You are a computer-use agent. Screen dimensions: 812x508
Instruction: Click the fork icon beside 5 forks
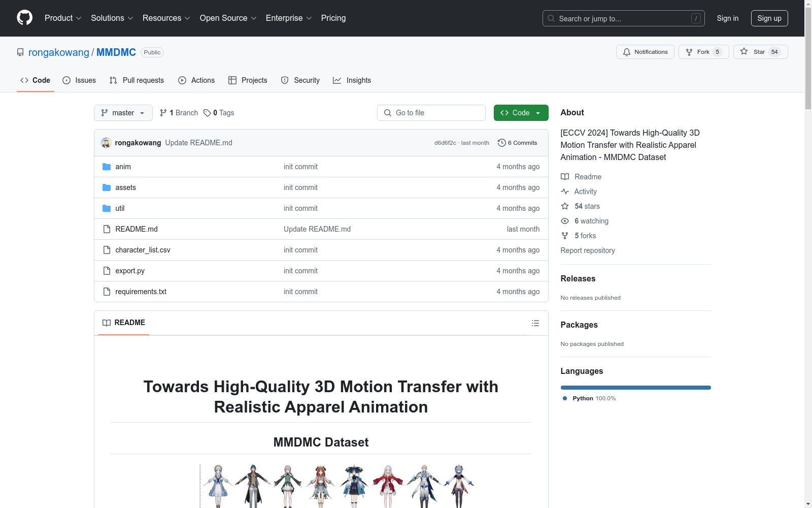coord(565,236)
